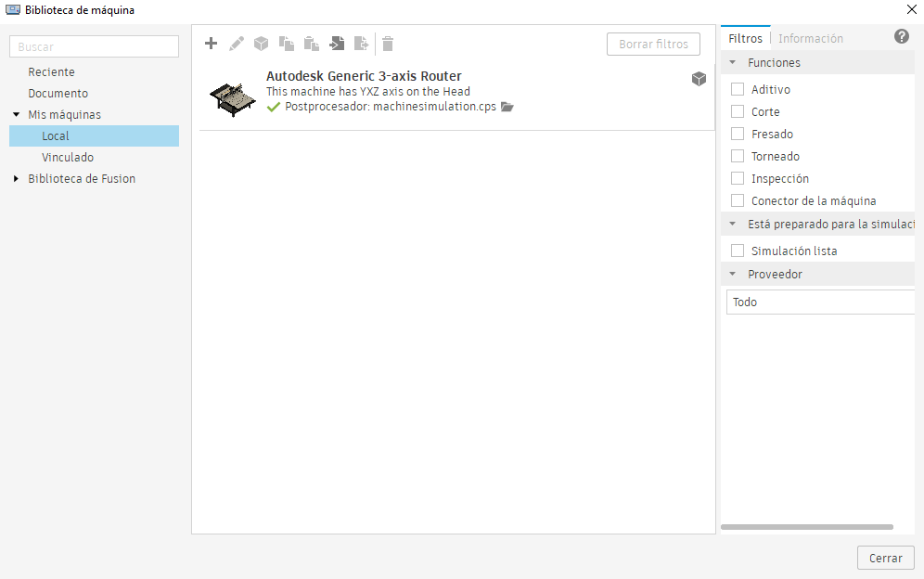Screen dimensions: 924x579
Task: Select the Vinculado folder
Action: [x=68, y=158]
